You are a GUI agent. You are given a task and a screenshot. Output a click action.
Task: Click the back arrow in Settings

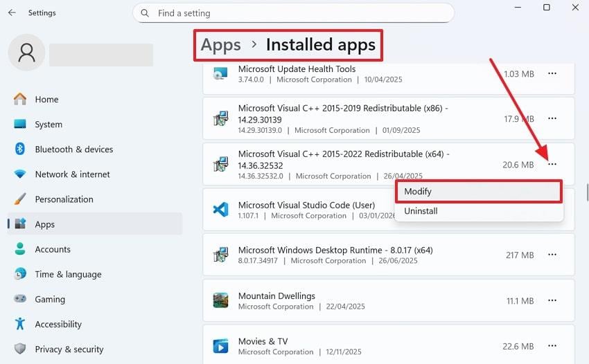[12, 12]
